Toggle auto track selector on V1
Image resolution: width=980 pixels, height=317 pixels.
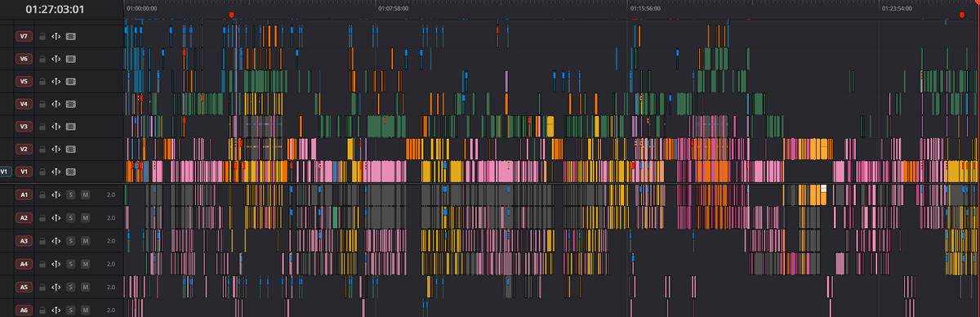[56, 172]
